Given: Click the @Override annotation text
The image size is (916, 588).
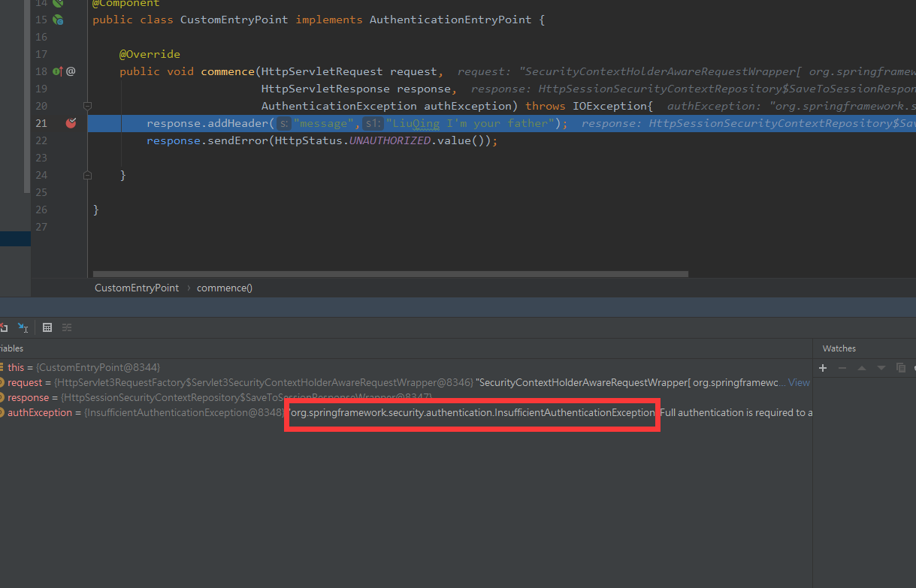Looking at the screenshot, I should (150, 54).
